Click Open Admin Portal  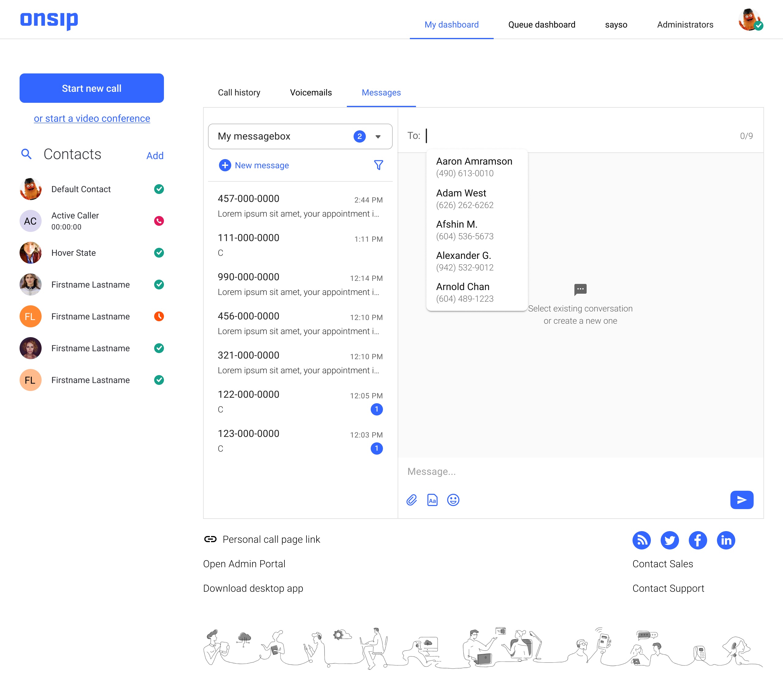(x=244, y=564)
